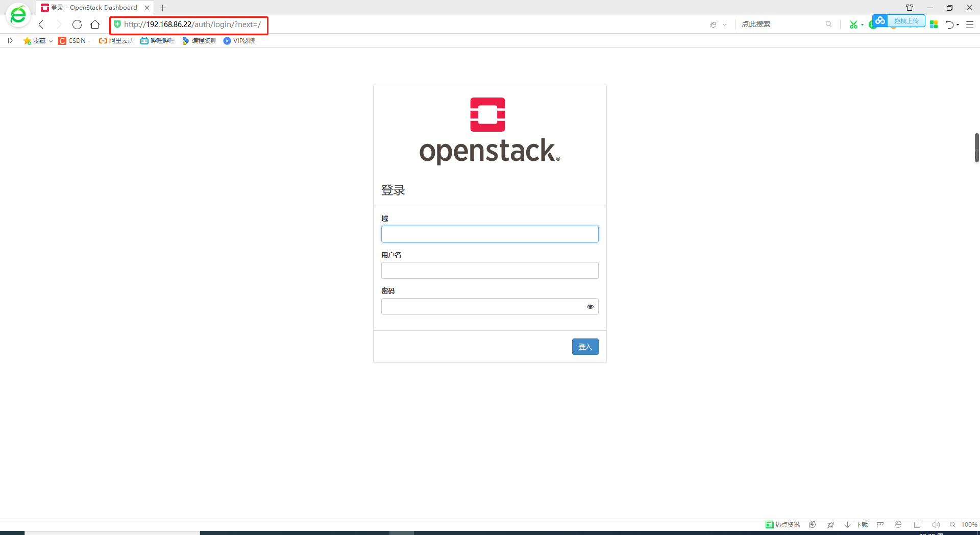This screenshot has width=980, height=535.
Task: Open 下载 downloads in status bar
Action: [856, 525]
